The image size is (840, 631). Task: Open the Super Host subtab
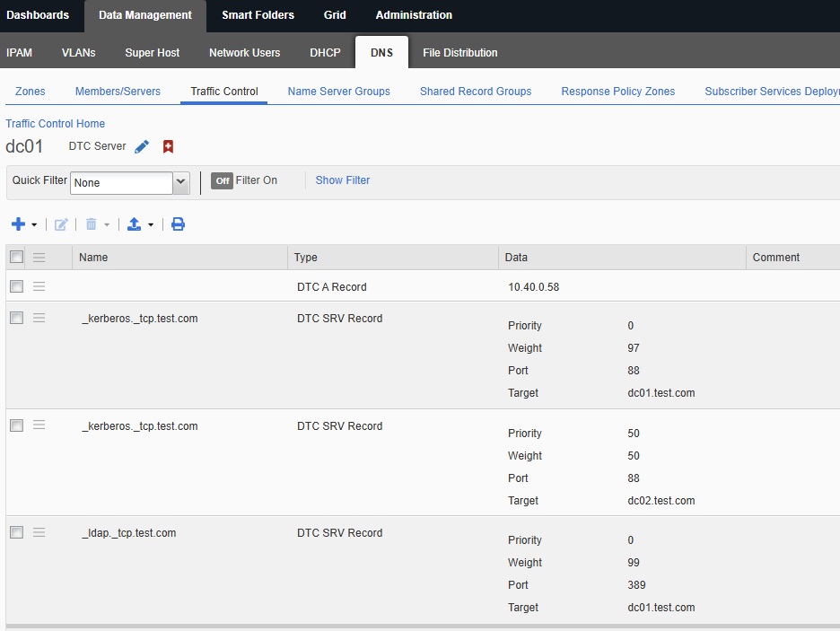pyautogui.click(x=153, y=52)
